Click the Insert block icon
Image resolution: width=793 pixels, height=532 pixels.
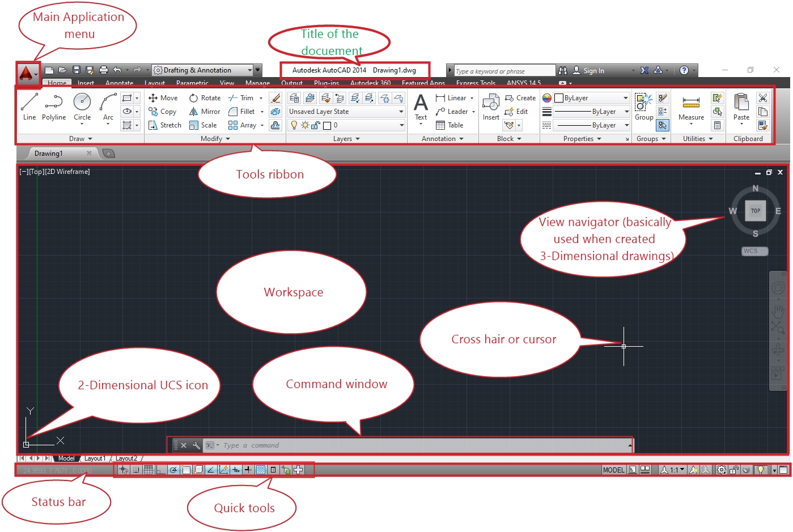pyautogui.click(x=491, y=107)
